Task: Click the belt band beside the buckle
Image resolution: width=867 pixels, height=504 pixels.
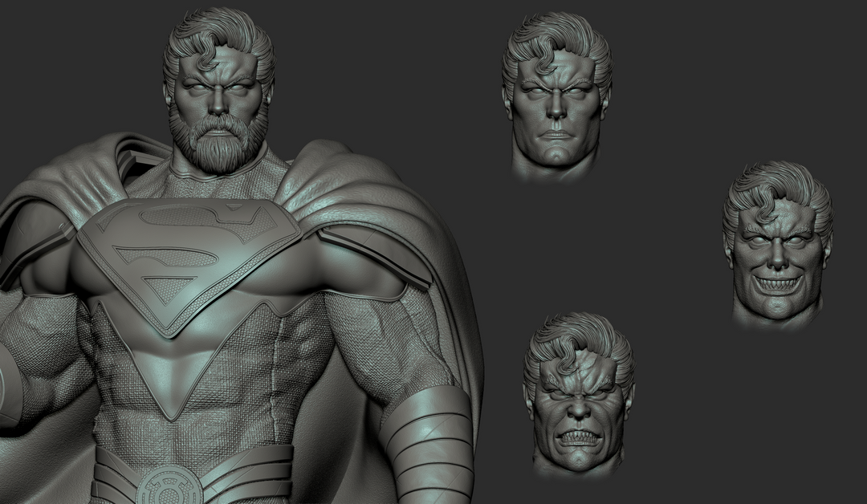Action: coord(249,474)
